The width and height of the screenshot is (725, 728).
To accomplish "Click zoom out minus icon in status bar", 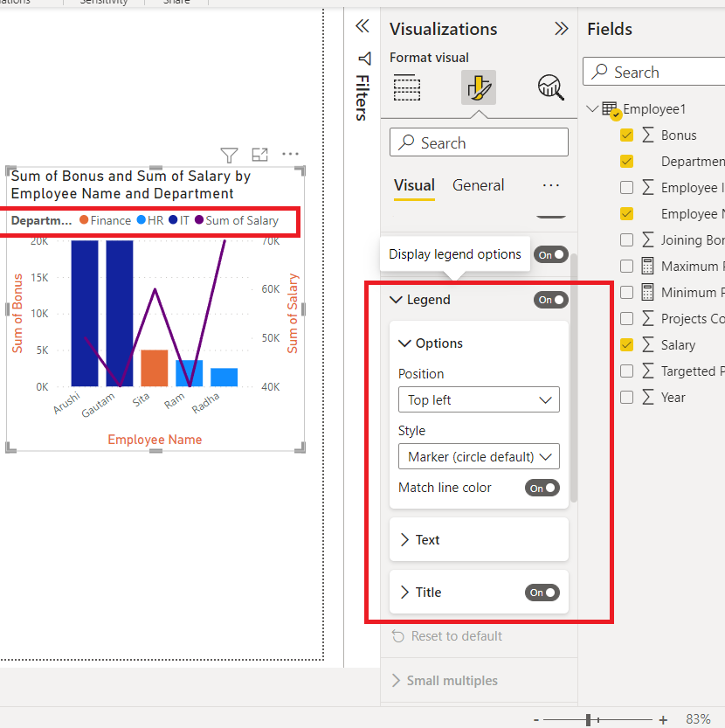I will click(536, 720).
